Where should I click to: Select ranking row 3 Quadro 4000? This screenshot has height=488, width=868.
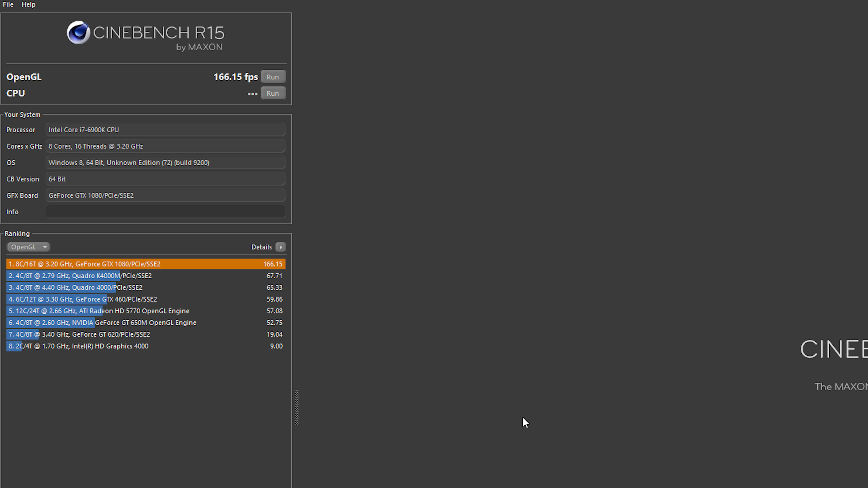click(146, 287)
